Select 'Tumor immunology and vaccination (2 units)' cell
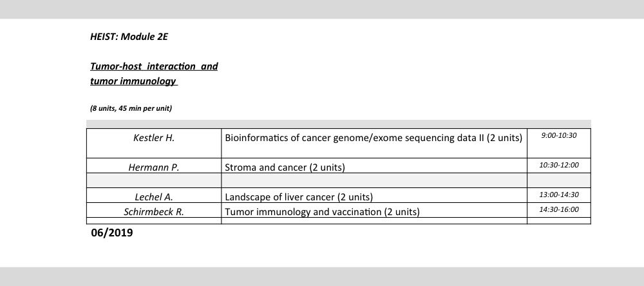The height and width of the screenshot is (286, 644). 322,211
